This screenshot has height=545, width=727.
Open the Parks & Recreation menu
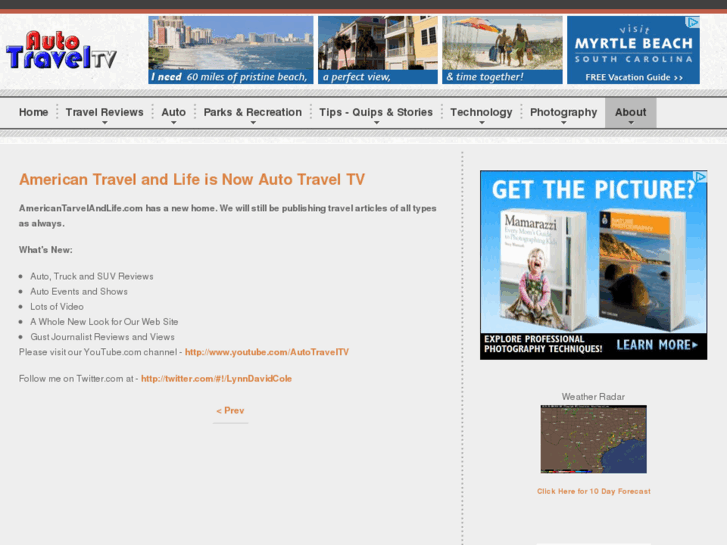pos(253,112)
